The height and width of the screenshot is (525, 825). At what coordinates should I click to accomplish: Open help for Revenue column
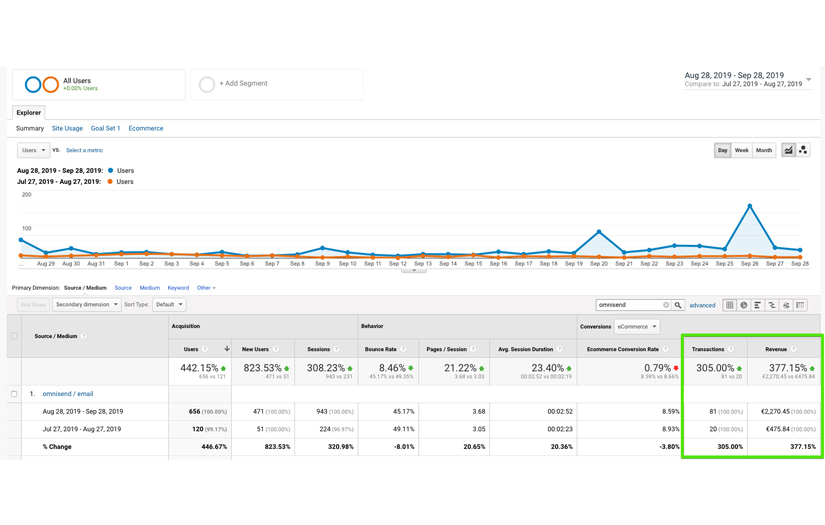pos(793,349)
